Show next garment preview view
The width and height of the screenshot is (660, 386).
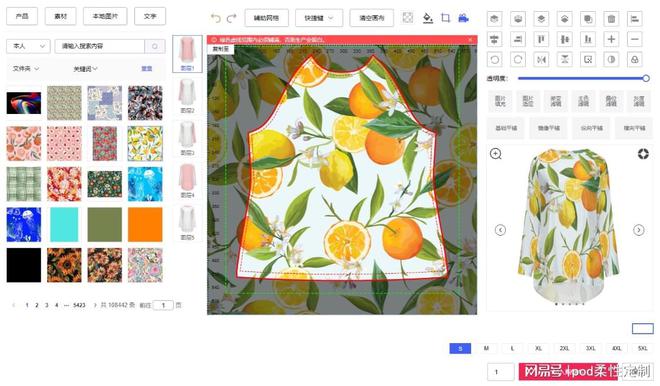[639, 230]
